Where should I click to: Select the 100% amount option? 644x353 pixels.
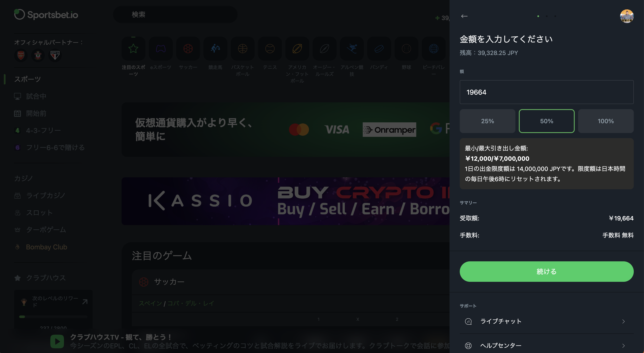point(606,121)
